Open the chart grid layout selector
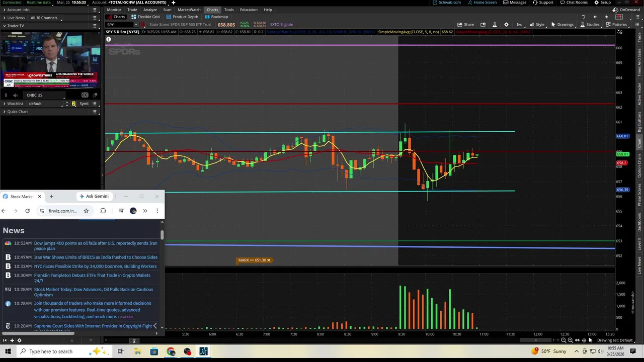The height and width of the screenshot is (362, 644). (619, 17)
